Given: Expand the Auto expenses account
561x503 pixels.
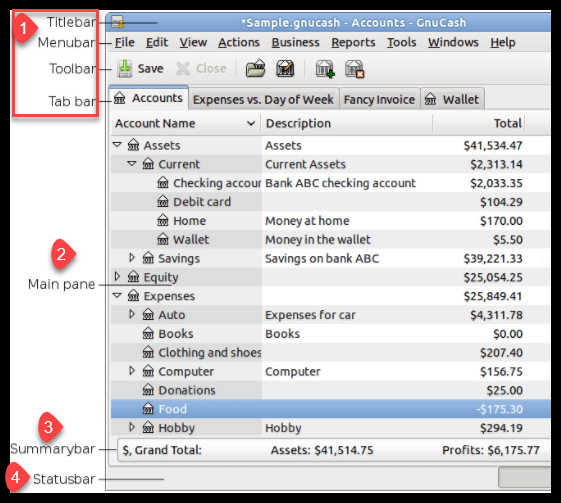Looking at the screenshot, I should pos(132,314).
